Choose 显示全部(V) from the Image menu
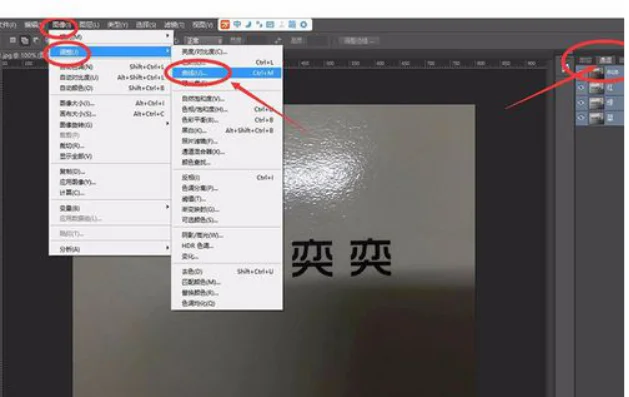This screenshot has height=397, width=629. 111,156
